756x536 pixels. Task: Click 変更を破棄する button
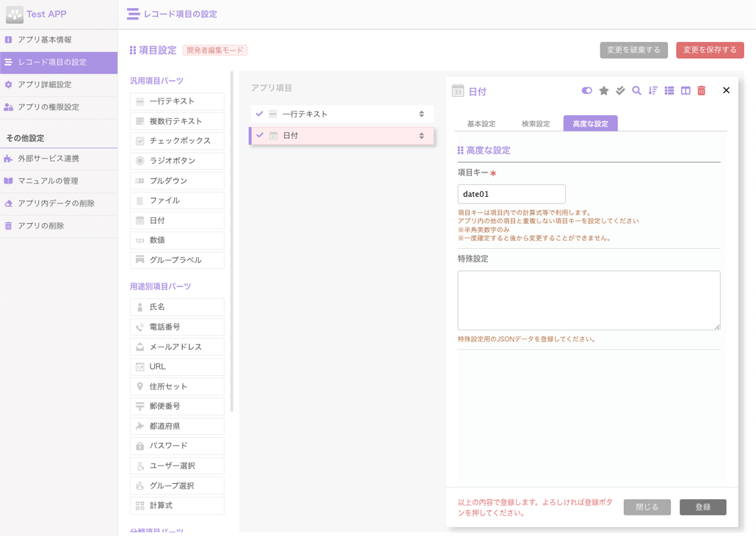coord(633,50)
